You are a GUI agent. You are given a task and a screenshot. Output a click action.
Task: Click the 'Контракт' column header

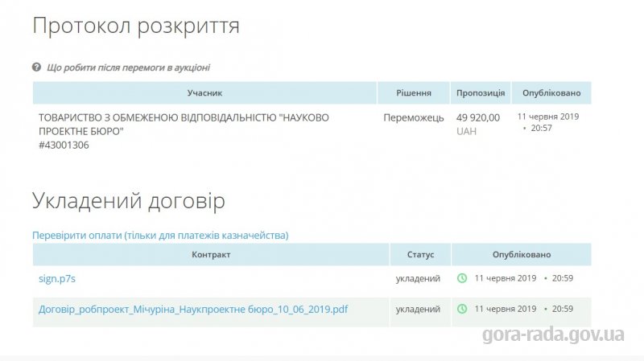(x=211, y=254)
